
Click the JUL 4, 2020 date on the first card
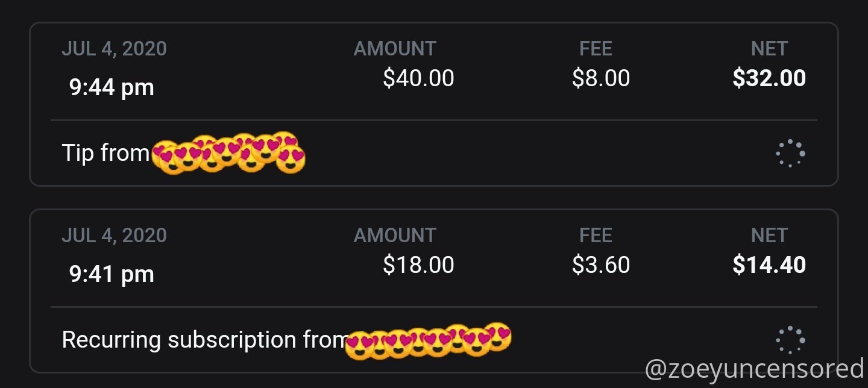114,49
